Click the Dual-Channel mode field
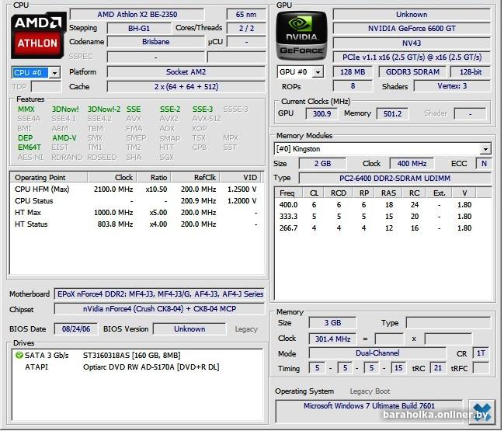 click(x=377, y=353)
